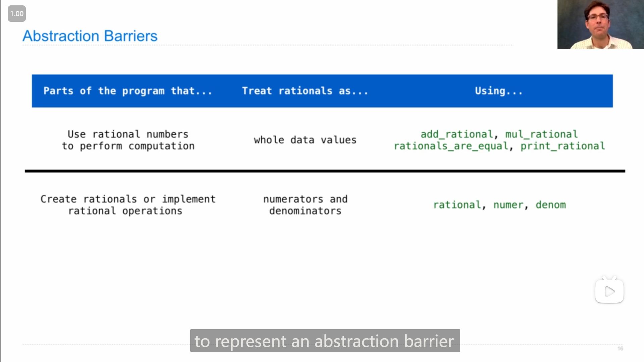
Task: Open the 1.00 playback speed badge
Action: click(x=17, y=14)
